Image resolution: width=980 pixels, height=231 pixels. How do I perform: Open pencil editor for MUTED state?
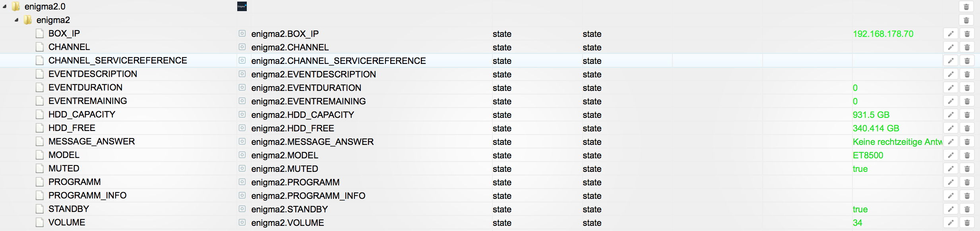pos(951,169)
